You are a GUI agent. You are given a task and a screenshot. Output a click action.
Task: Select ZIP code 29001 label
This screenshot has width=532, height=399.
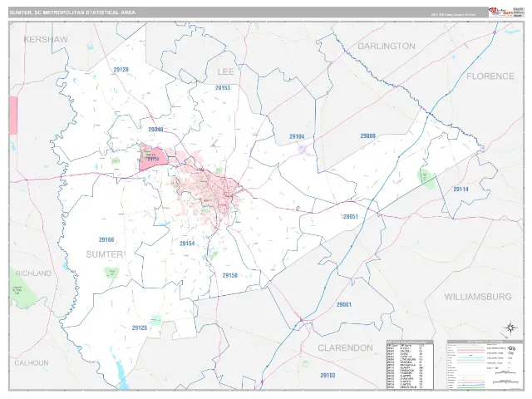[343, 305]
